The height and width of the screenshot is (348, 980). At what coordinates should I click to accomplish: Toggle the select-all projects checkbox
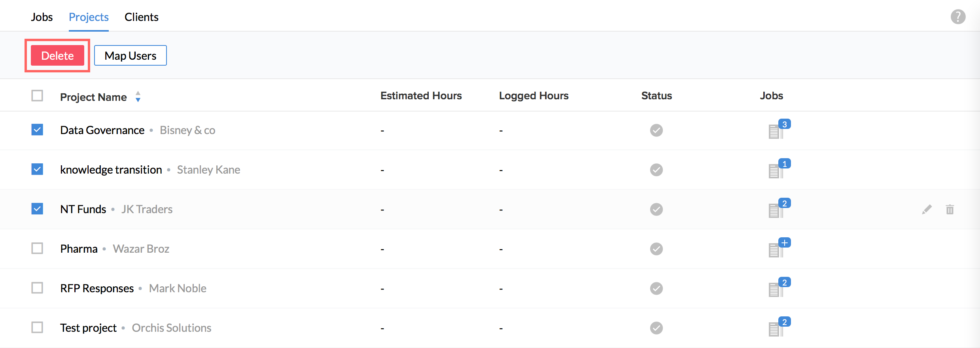click(x=37, y=96)
